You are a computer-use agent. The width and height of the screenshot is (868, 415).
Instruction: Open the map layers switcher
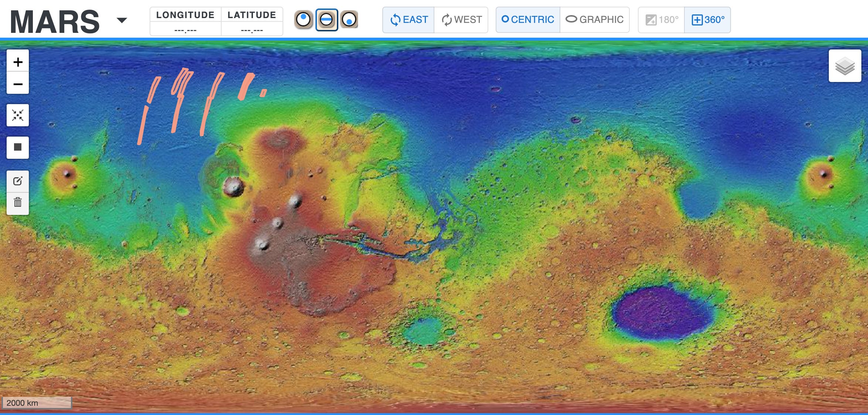coord(845,66)
